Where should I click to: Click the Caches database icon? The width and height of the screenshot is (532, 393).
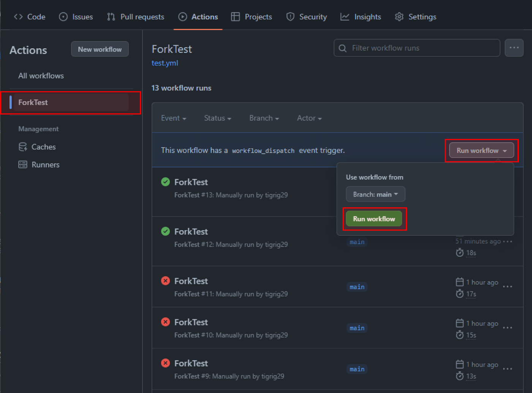click(x=23, y=147)
